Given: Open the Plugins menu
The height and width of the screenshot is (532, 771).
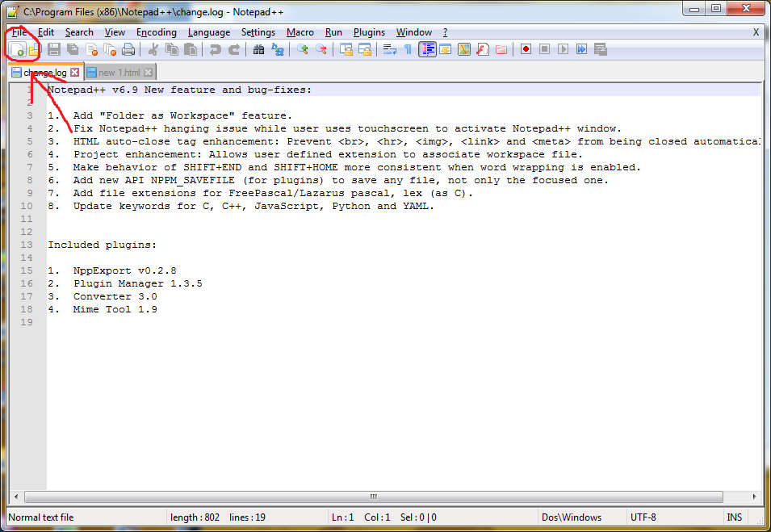Looking at the screenshot, I should (369, 32).
